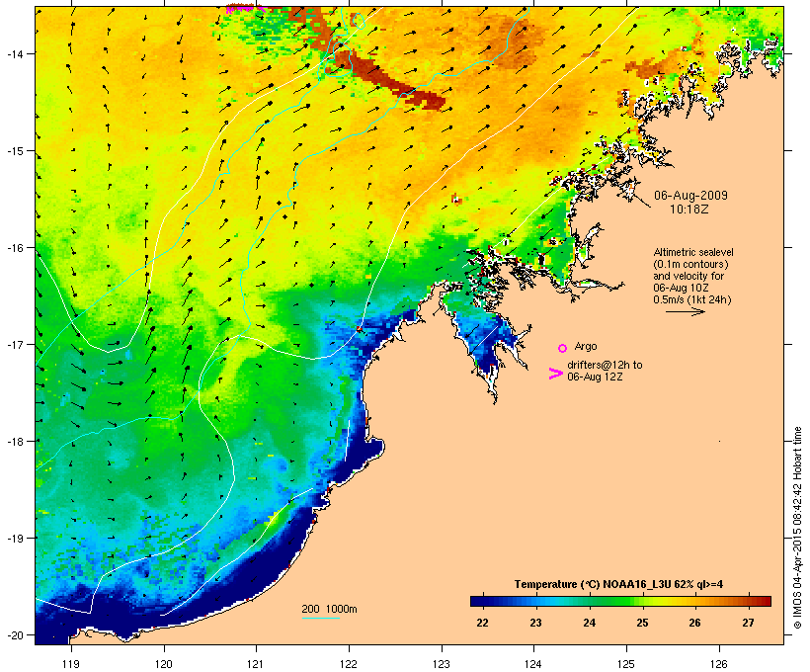Click the Temperature NOAA16_L3U colorbar title
The height and width of the screenshot is (672, 810).
[618, 584]
